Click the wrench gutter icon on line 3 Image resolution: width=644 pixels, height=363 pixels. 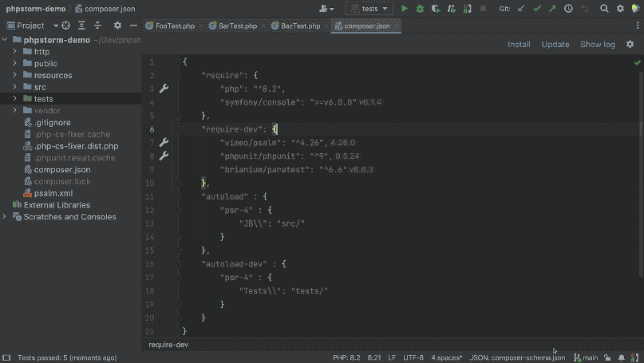coord(164,89)
